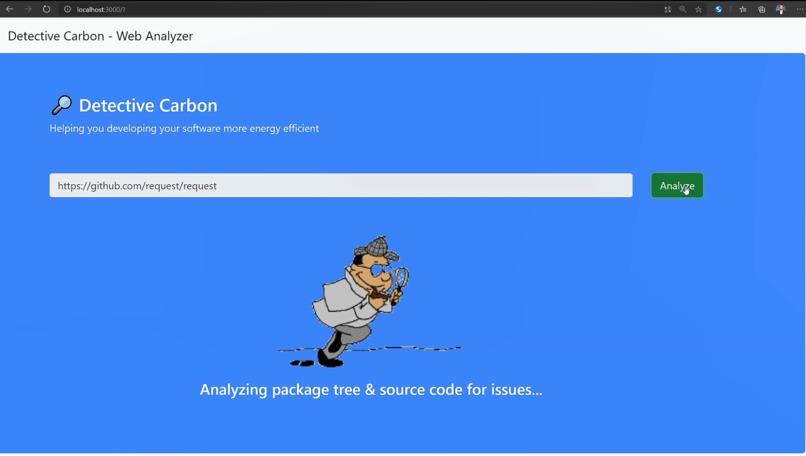The height and width of the screenshot is (456, 806).
Task: Open the Favorites list icon
Action: [743, 9]
